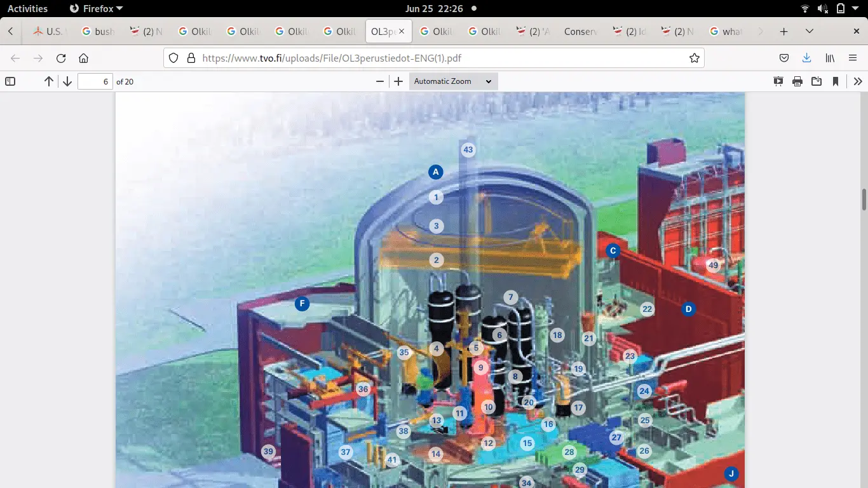Edit the page number field
868x488 pixels.
point(95,81)
